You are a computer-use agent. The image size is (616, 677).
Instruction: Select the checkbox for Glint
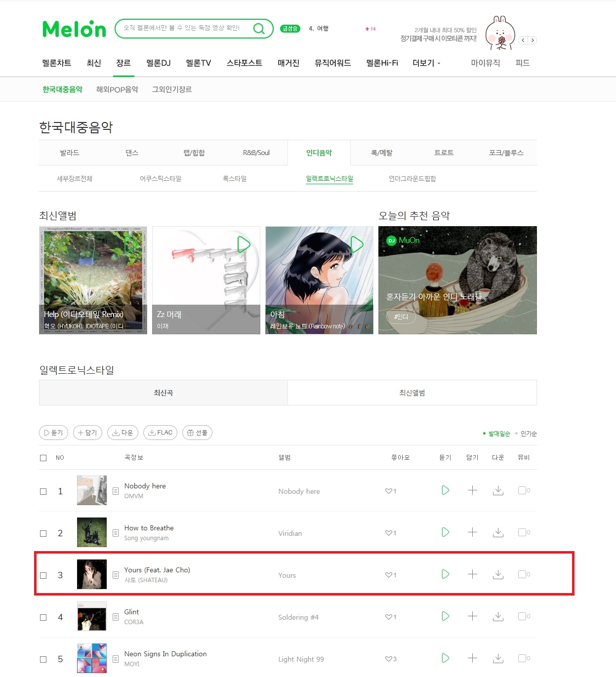pos(43,617)
